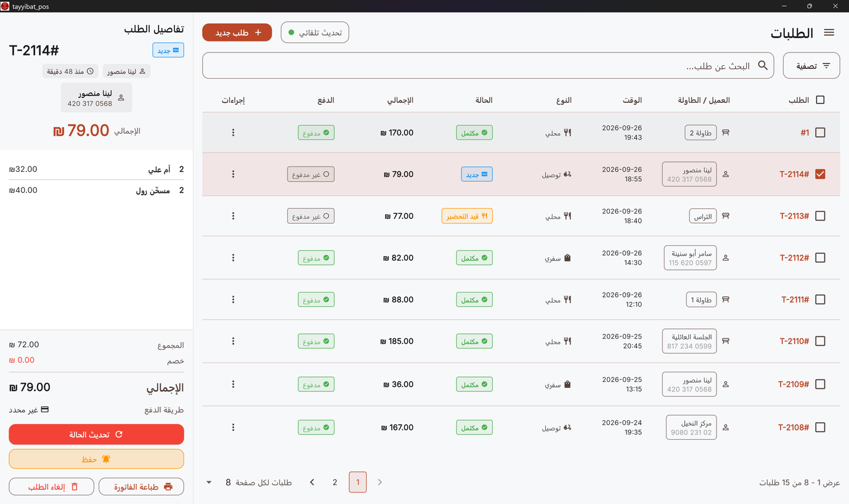Tick the checkbox for order T-2110

point(820,341)
